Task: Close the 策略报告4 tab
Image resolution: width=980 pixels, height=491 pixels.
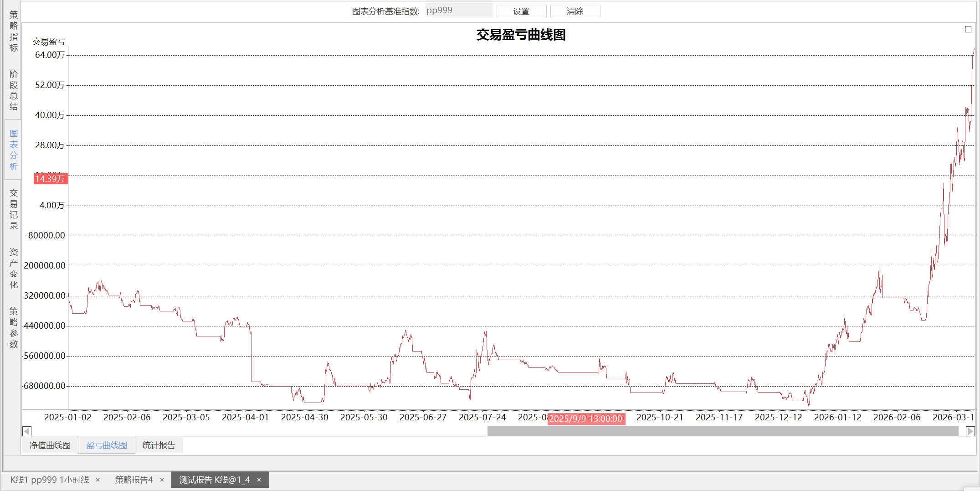Action: [162, 480]
